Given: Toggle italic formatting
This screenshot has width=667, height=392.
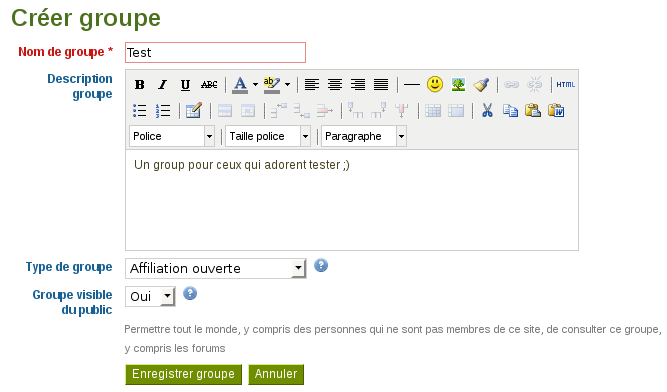Looking at the screenshot, I should [x=162, y=85].
